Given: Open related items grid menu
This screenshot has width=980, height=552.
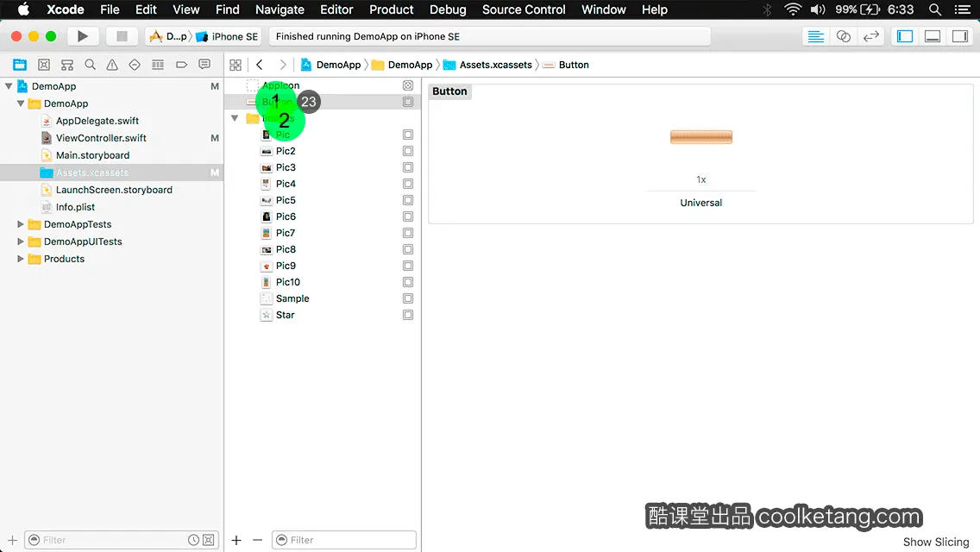Looking at the screenshot, I should [236, 65].
